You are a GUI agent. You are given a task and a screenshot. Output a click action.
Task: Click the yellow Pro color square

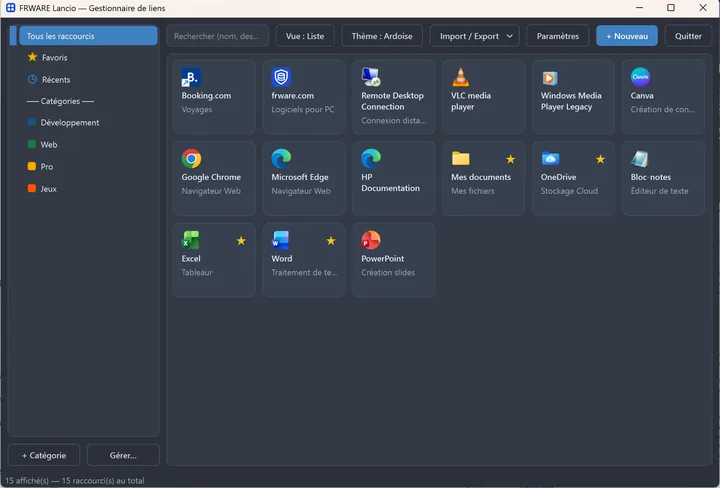(32, 166)
